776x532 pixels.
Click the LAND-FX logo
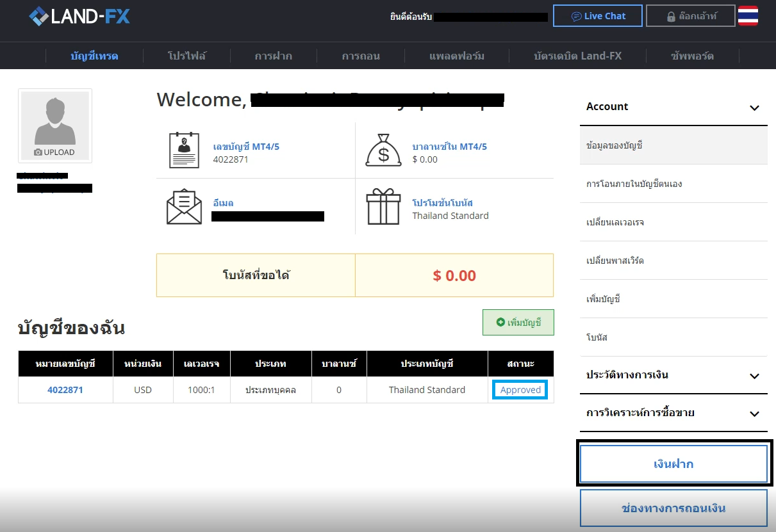[79, 16]
